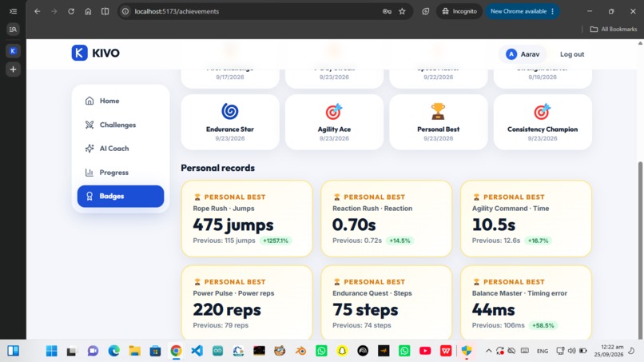Viewport: 644px width, 362px height.
Task: Click the trophy icon on Reaction Rush card
Action: coord(337,197)
